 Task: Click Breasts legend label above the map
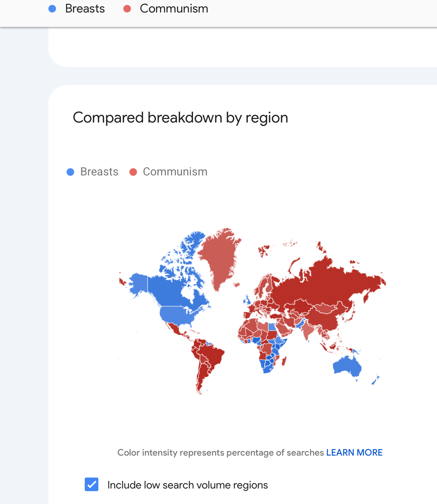point(99,172)
